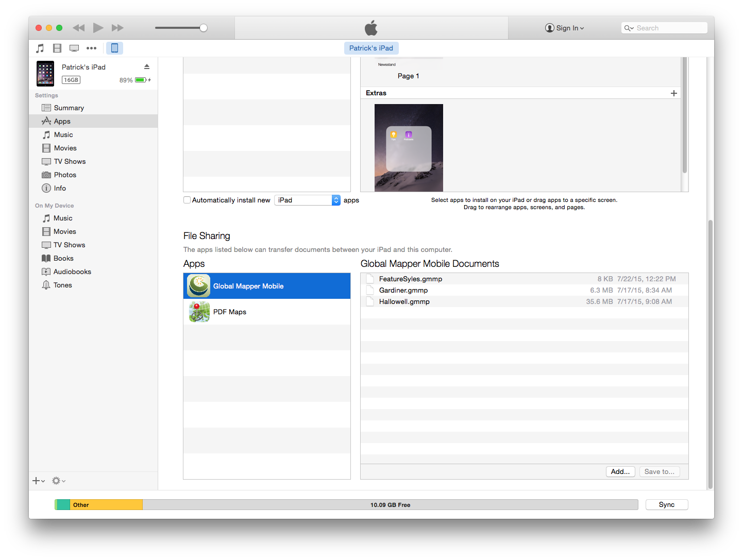This screenshot has height=560, width=743.
Task: Click the main page vertical scrollbar
Action: (711, 354)
